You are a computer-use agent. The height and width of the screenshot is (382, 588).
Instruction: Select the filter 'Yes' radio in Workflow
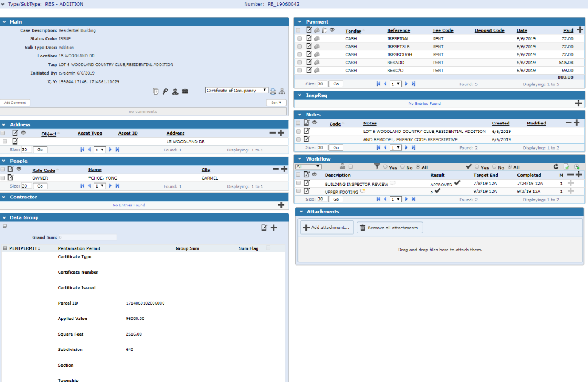(x=385, y=167)
